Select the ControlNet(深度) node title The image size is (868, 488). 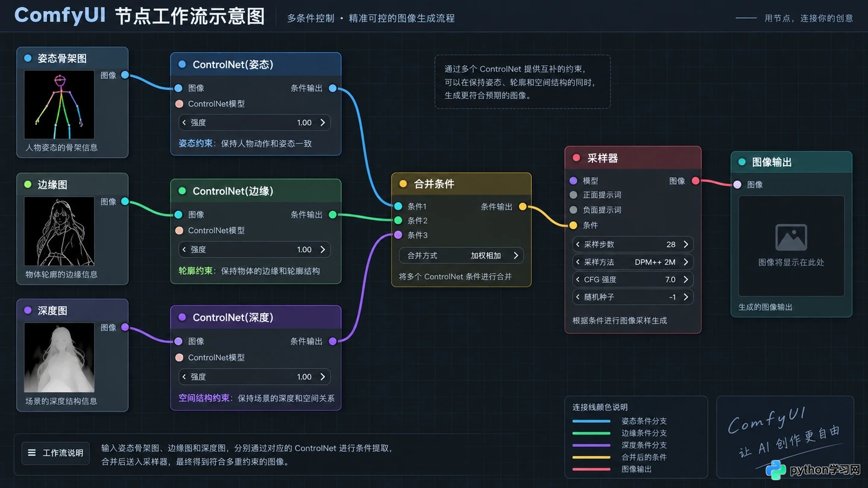click(x=233, y=318)
